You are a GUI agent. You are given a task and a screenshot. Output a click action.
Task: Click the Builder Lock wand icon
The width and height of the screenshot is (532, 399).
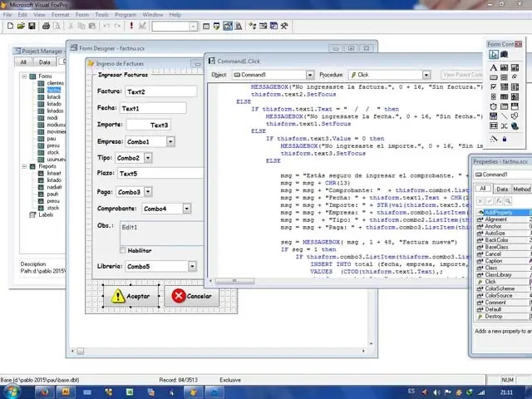click(x=494, y=139)
